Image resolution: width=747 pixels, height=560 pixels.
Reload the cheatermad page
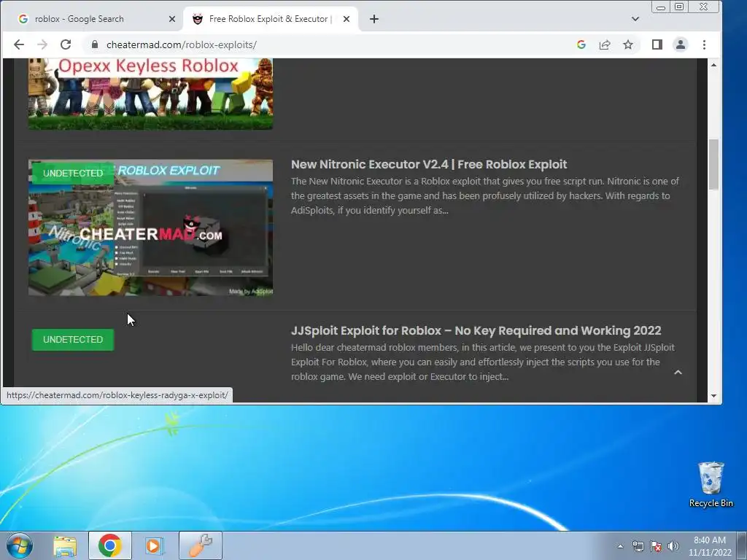66,44
